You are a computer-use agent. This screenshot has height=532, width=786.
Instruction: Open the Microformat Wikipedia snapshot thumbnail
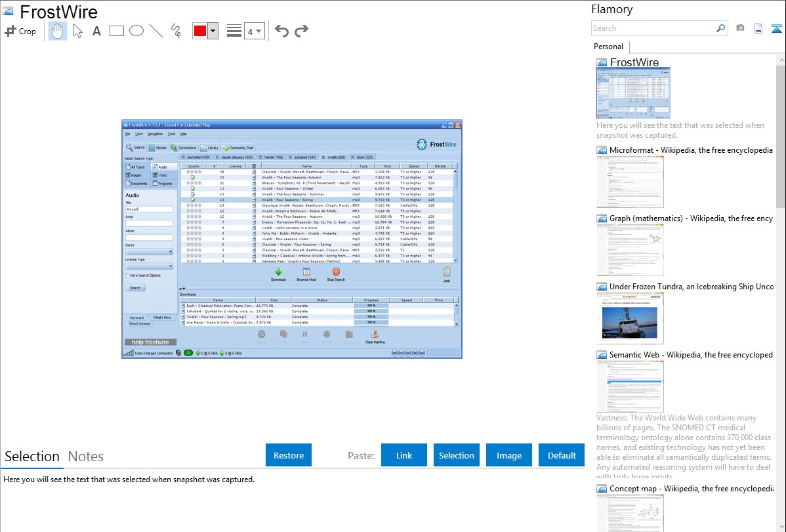tap(630, 182)
